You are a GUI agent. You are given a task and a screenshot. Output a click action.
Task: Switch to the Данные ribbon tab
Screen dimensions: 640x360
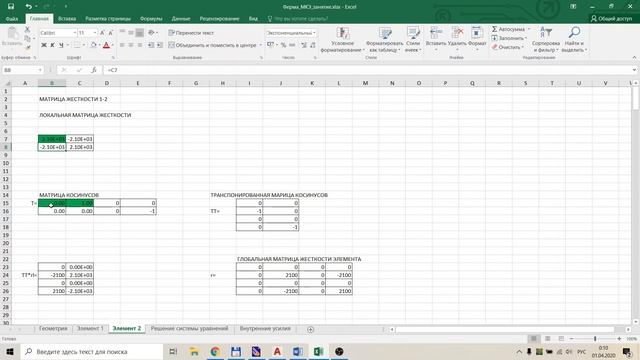[x=181, y=18]
